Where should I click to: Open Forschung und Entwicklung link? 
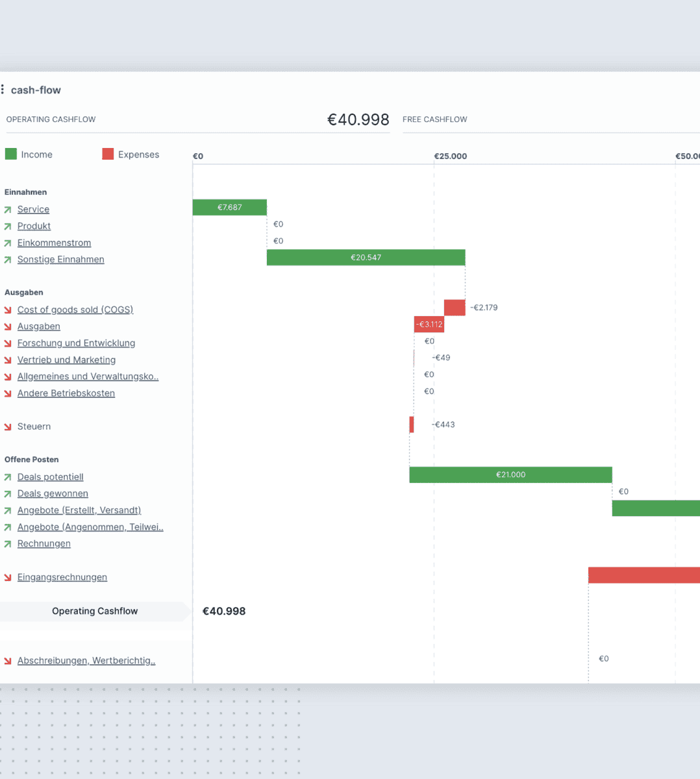[76, 343]
